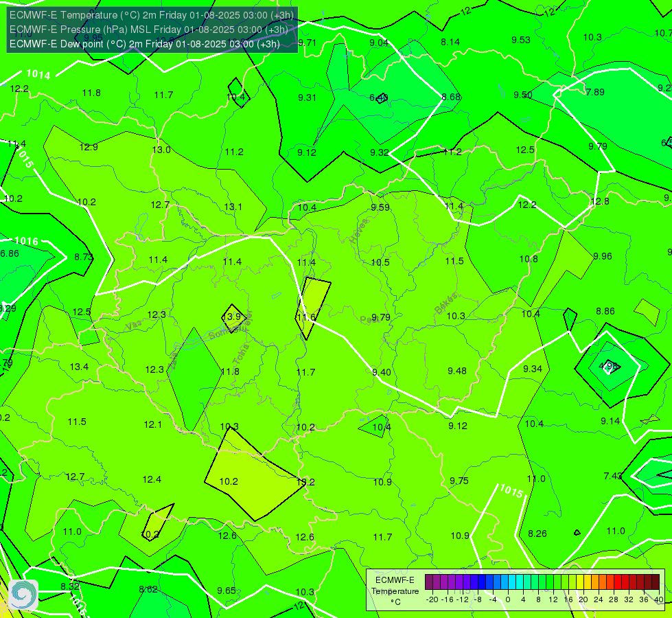
Task: Click the 9.65 temperature value
Action: (x=227, y=591)
